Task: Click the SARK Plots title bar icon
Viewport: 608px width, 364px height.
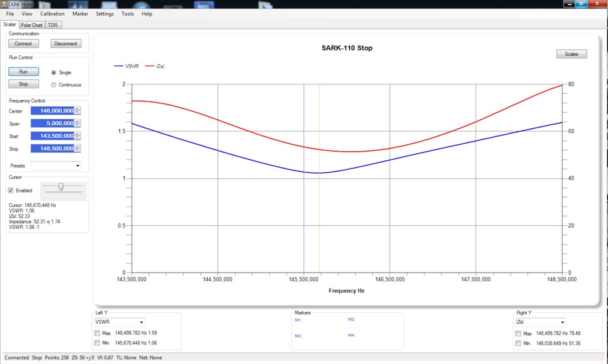Action: (x=4, y=4)
